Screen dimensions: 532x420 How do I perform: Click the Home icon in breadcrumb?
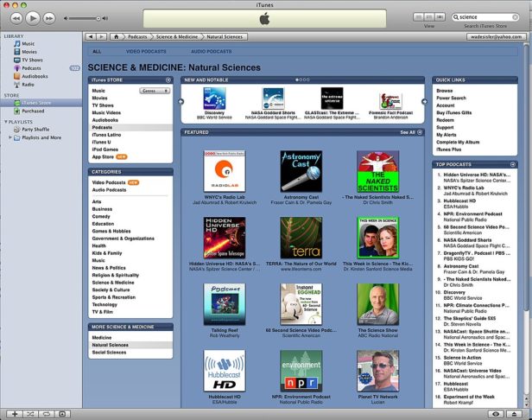pyautogui.click(x=116, y=37)
